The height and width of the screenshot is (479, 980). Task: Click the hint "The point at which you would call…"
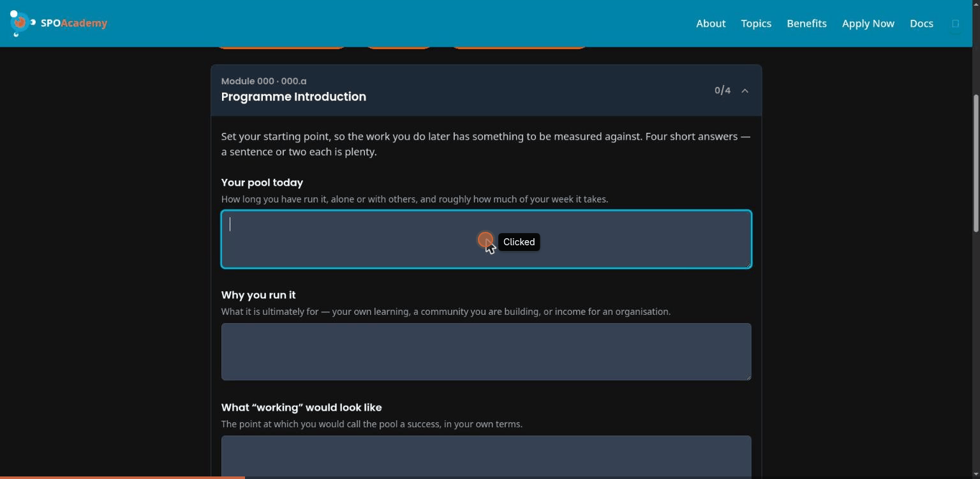[372, 424]
